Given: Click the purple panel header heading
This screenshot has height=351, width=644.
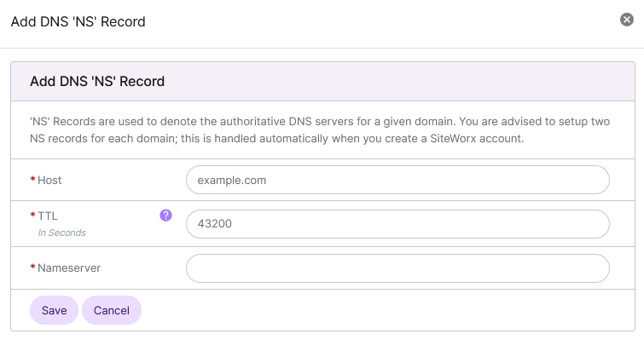Looking at the screenshot, I should 97,82.
